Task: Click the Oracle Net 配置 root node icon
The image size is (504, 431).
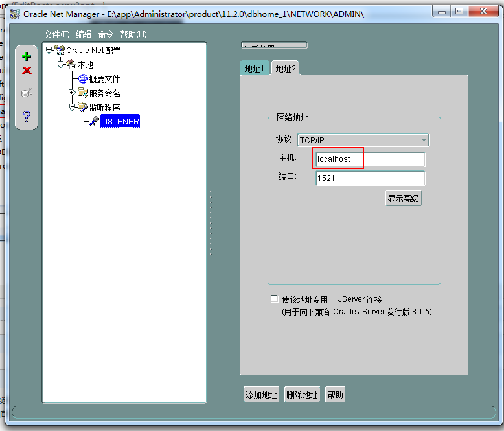Action: tap(60, 50)
